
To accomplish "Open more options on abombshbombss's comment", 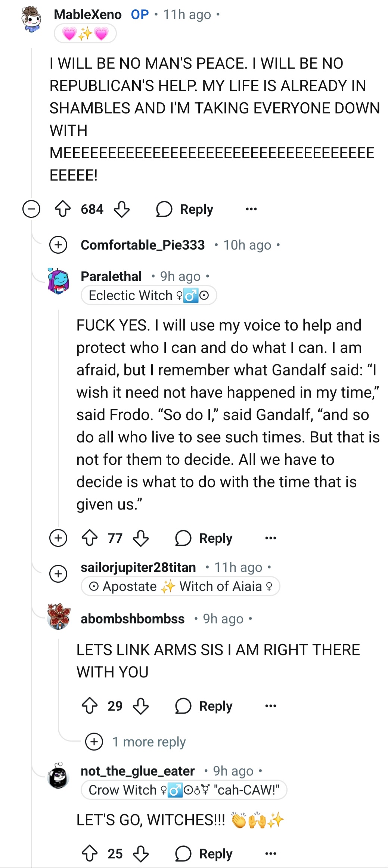I will (270, 706).
